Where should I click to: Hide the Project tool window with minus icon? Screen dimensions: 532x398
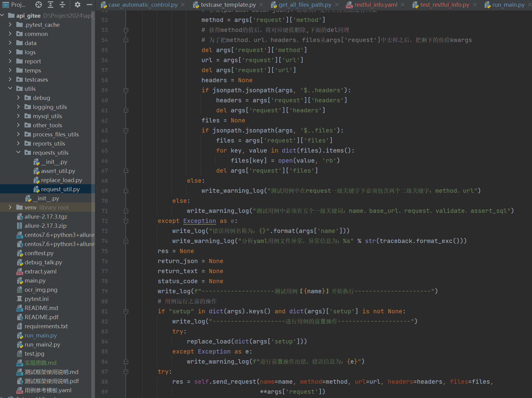(89, 5)
